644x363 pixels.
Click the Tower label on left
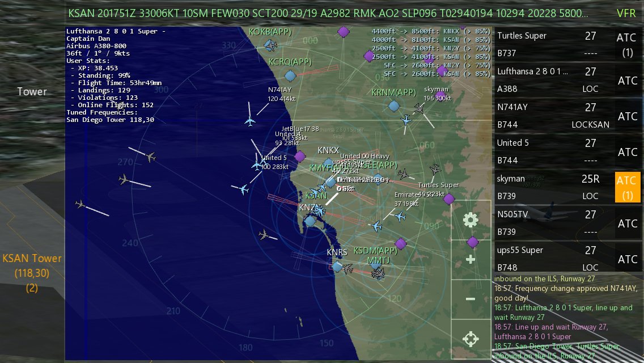(x=32, y=92)
